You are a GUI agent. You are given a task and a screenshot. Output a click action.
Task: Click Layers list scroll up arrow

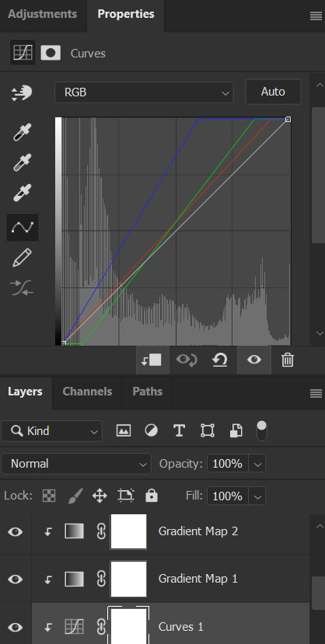320,526
